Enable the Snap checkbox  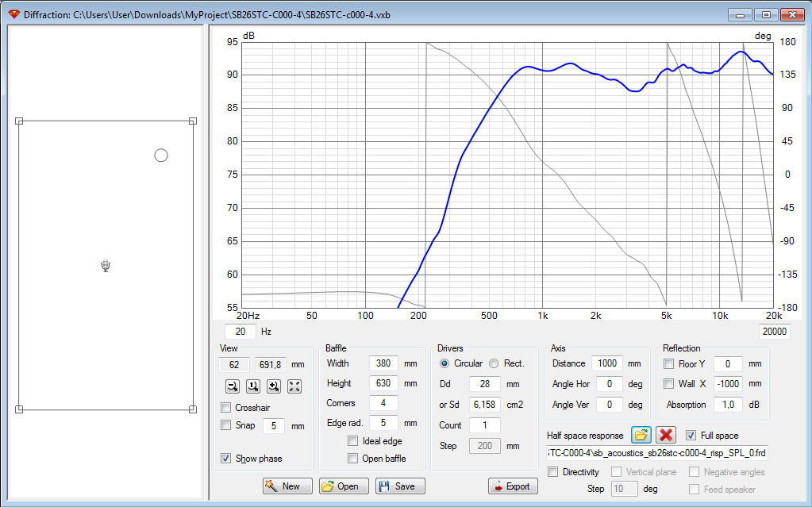point(225,425)
